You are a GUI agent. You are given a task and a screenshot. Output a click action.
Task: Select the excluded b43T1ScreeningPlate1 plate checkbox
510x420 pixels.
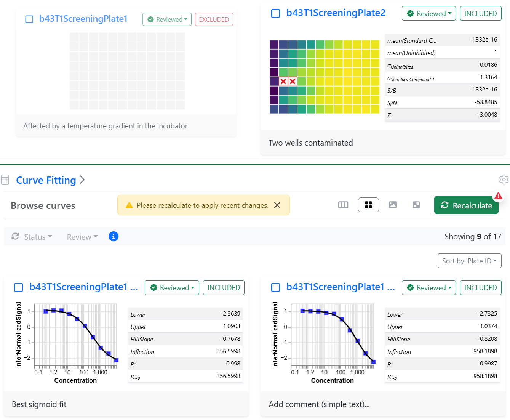[29, 19]
